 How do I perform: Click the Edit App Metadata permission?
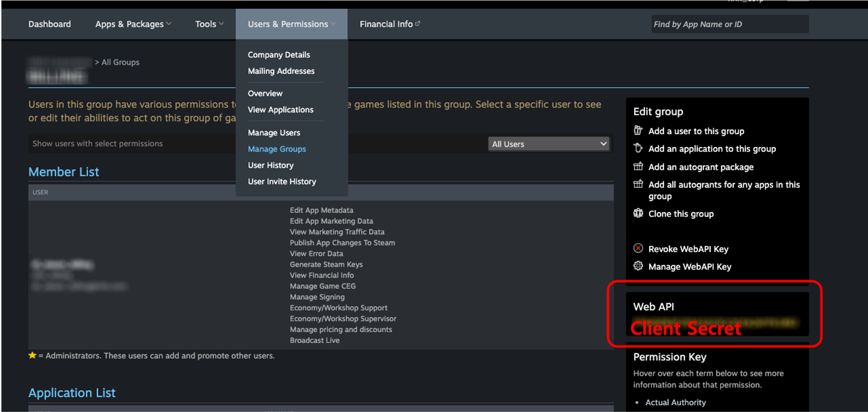(x=321, y=210)
